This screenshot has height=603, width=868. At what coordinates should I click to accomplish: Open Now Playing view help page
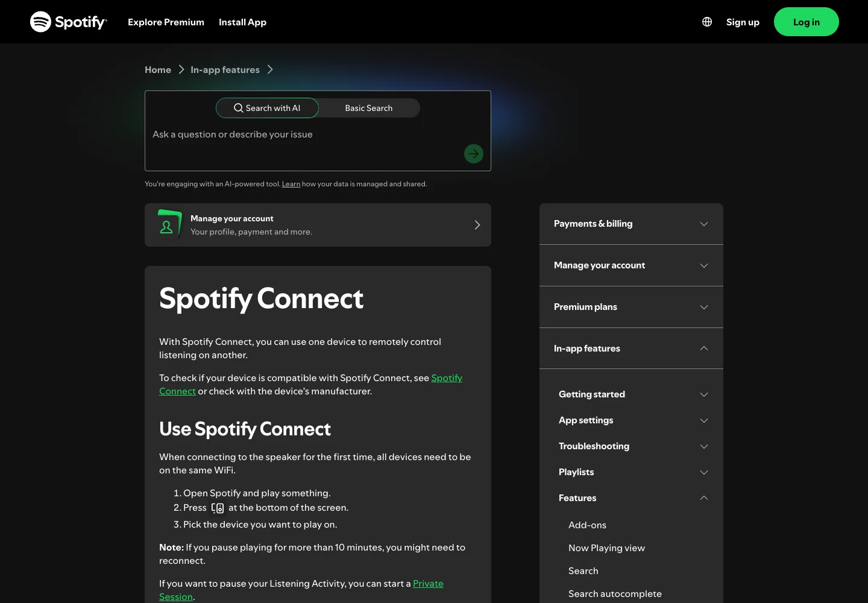coord(606,548)
